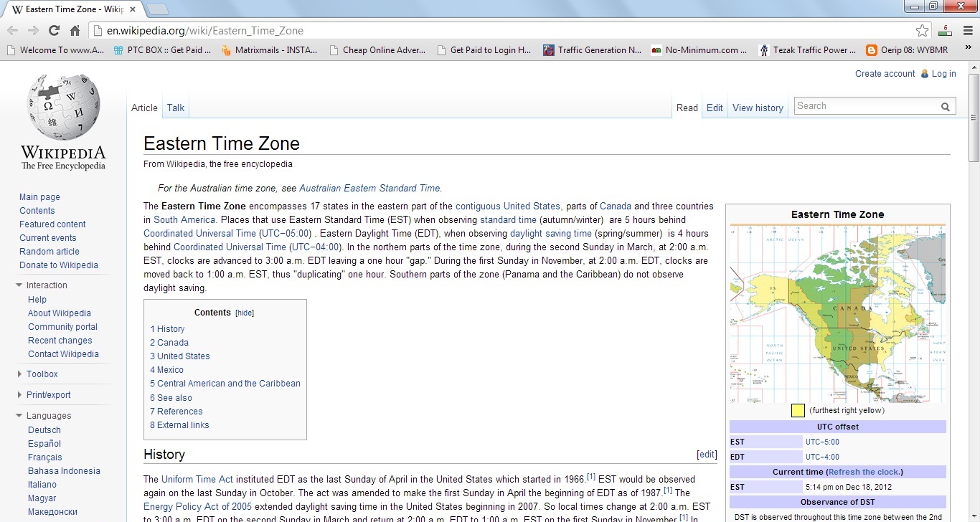Switch language to Deutsch

pos(44,430)
